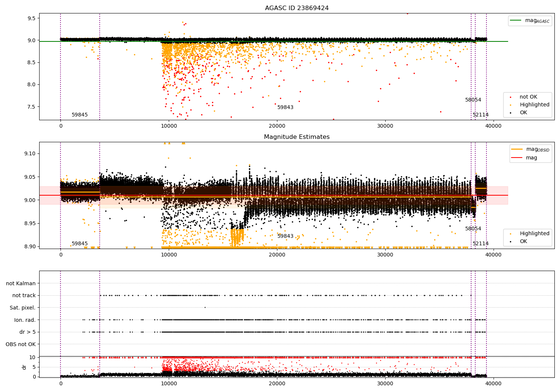This screenshot has height=392, width=560.
Task: Click the title AGASC ID 23869424
Action: point(297,8)
